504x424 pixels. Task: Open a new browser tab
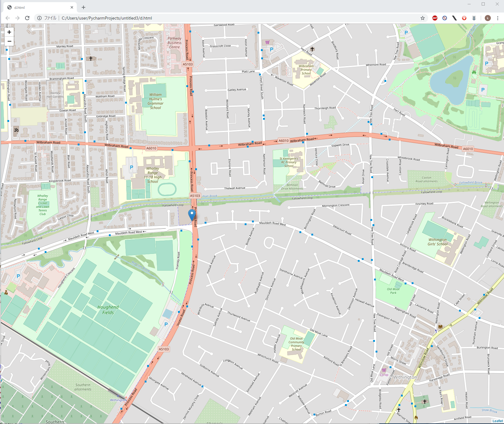[83, 7]
